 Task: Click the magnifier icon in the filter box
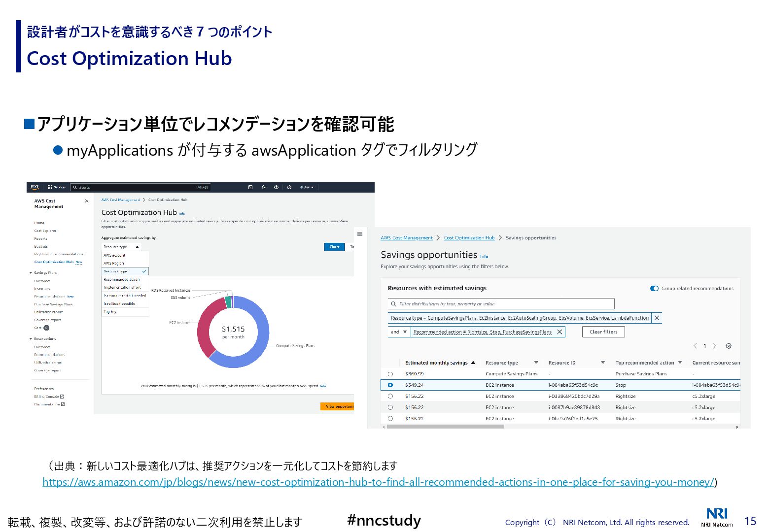click(x=393, y=304)
